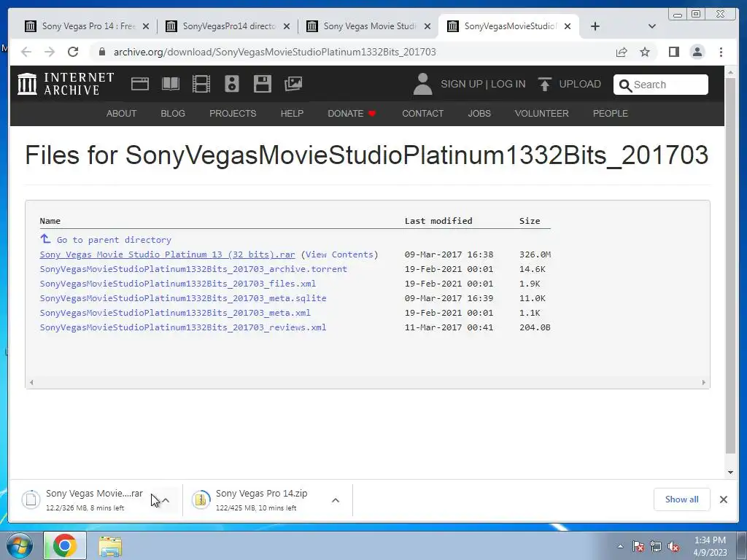Open the PEOPLE menu item
Viewport: 747px width, 560px height.
[x=611, y=113]
